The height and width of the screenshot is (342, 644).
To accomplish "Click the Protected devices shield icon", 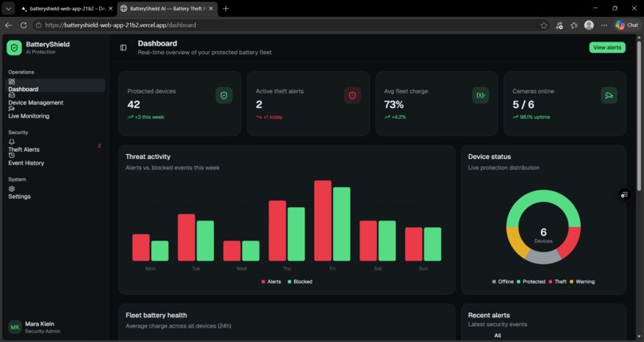I will (224, 95).
